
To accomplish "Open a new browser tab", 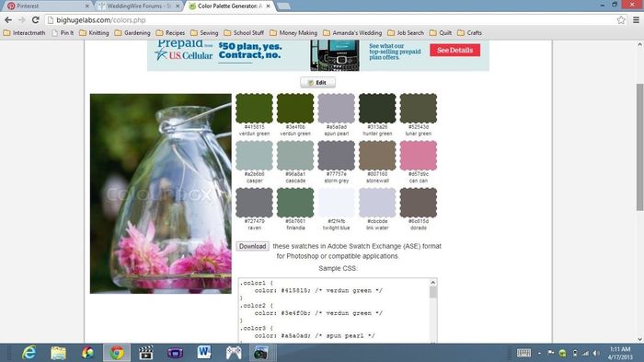I will 283,6.
